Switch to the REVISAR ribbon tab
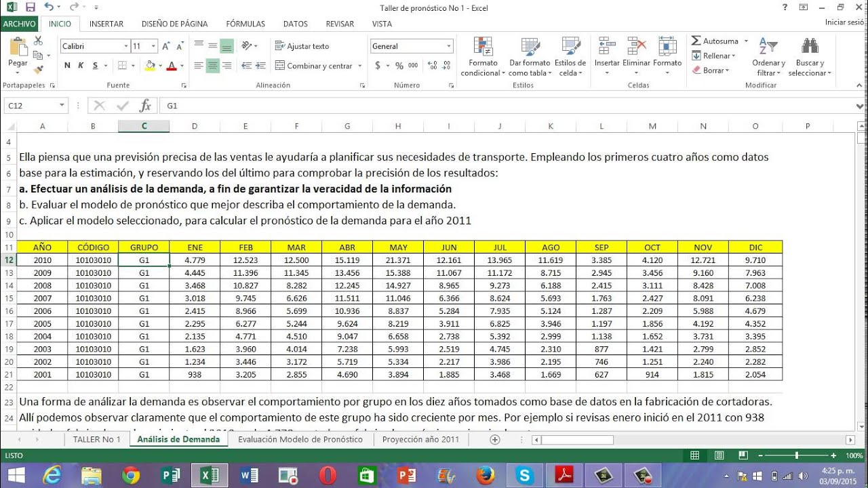The image size is (868, 488). 340,24
